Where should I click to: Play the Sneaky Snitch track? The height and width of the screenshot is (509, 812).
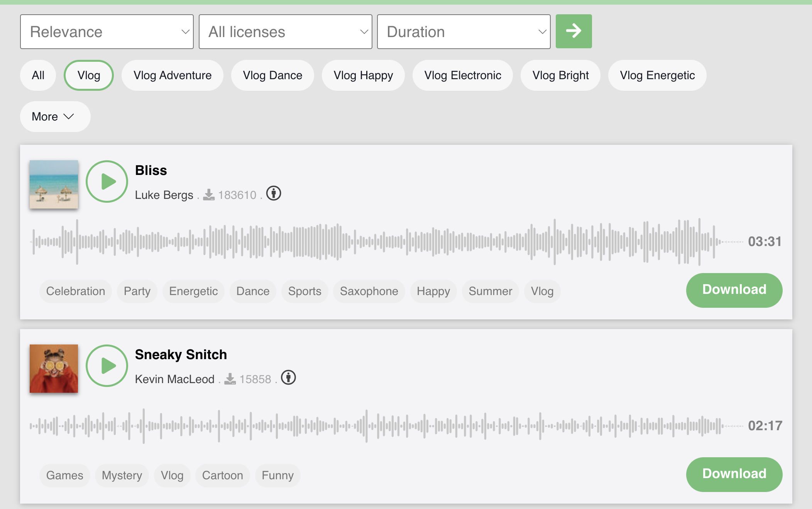(x=107, y=366)
